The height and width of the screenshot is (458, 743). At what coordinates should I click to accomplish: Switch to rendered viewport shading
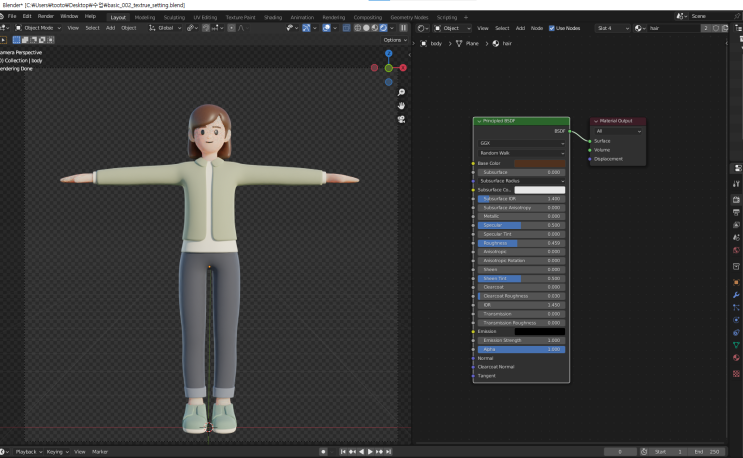pos(383,28)
